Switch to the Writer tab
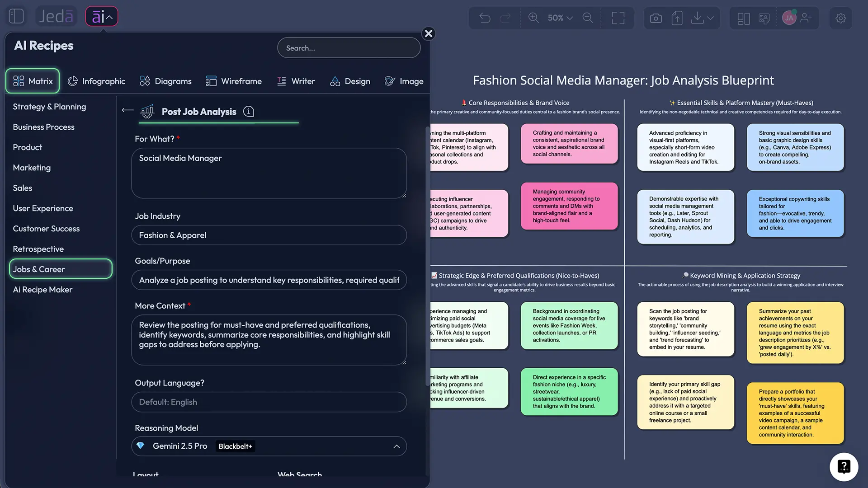This screenshot has height=488, width=868. (x=296, y=81)
